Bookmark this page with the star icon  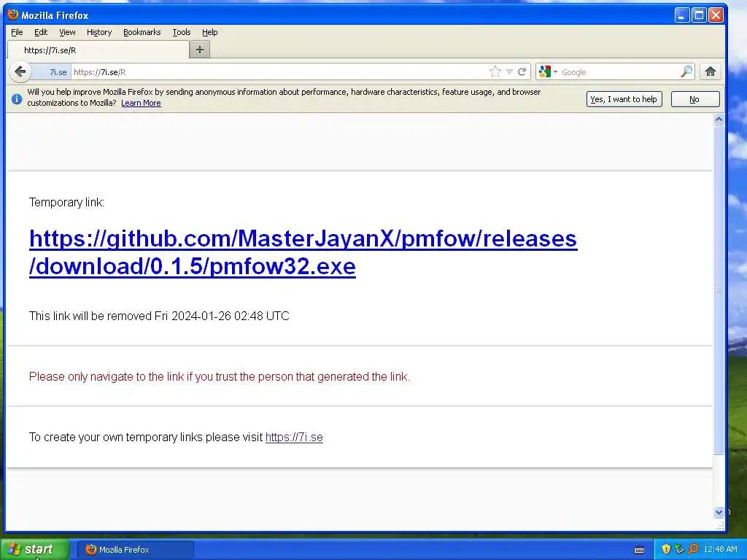(495, 72)
